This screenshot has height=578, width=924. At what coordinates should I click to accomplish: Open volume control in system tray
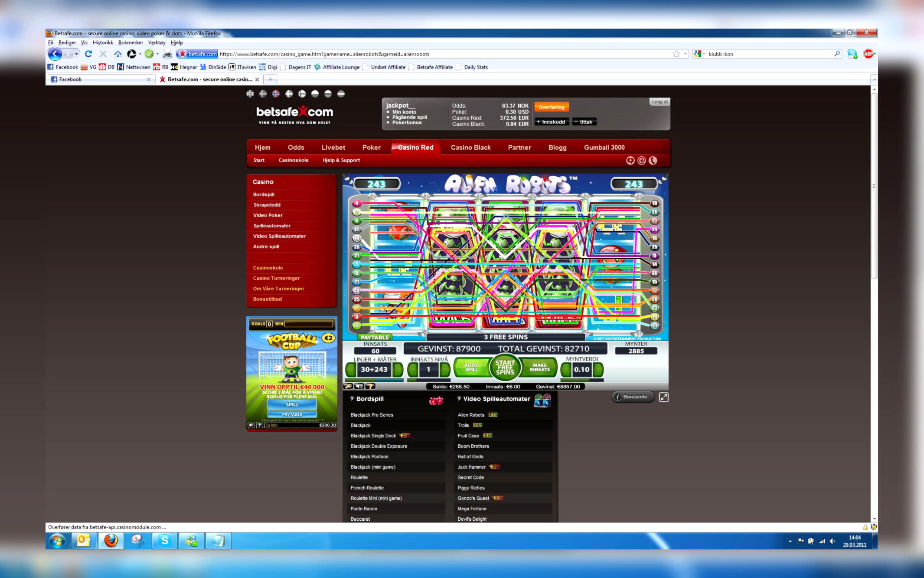pyautogui.click(x=832, y=541)
